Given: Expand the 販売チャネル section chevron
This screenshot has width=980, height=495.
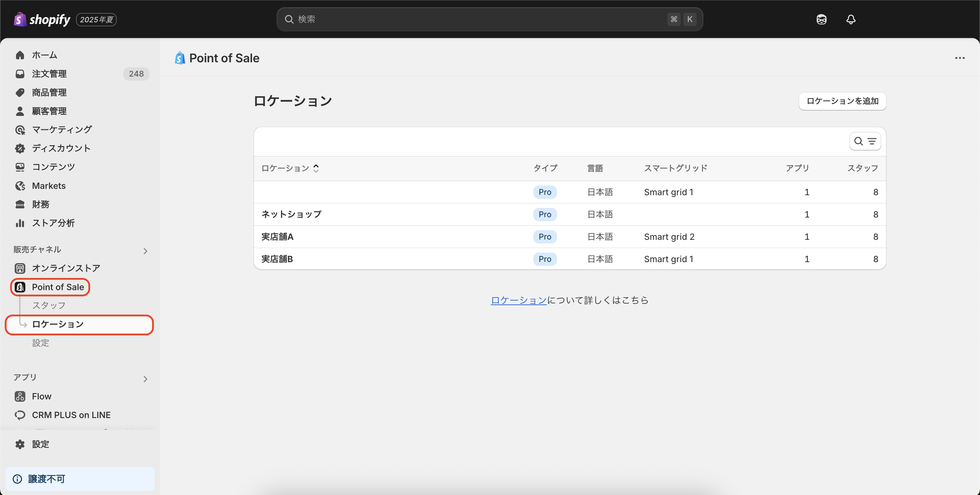Looking at the screenshot, I should coord(145,251).
